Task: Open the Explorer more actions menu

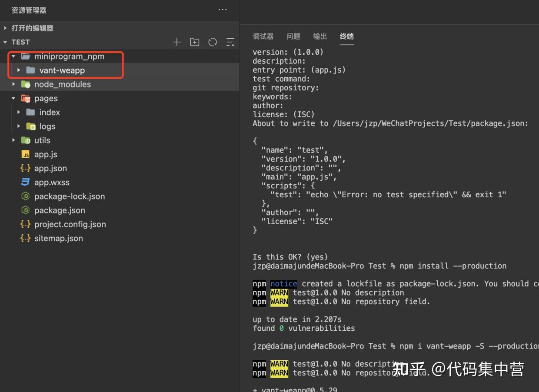Action: point(223,10)
